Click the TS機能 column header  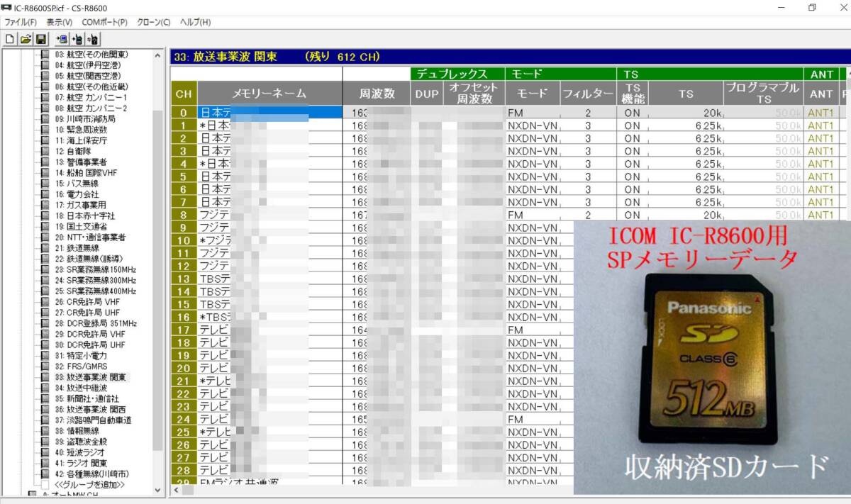632,93
